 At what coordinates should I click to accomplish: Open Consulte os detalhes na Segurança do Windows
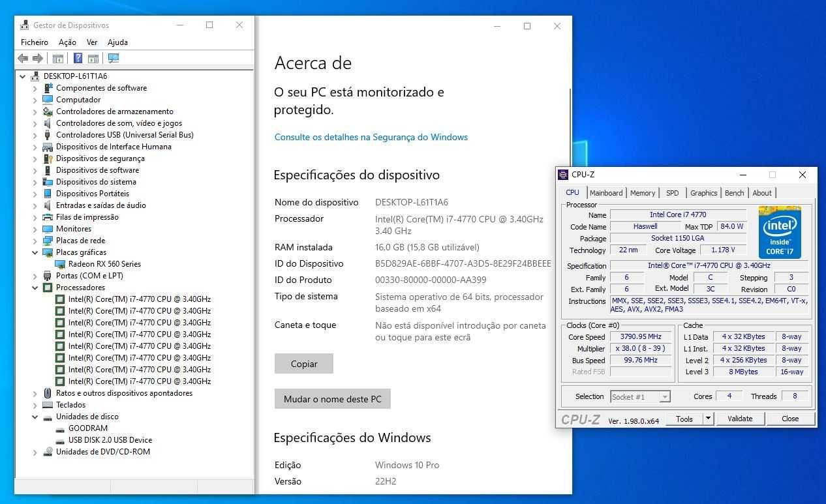coord(371,137)
